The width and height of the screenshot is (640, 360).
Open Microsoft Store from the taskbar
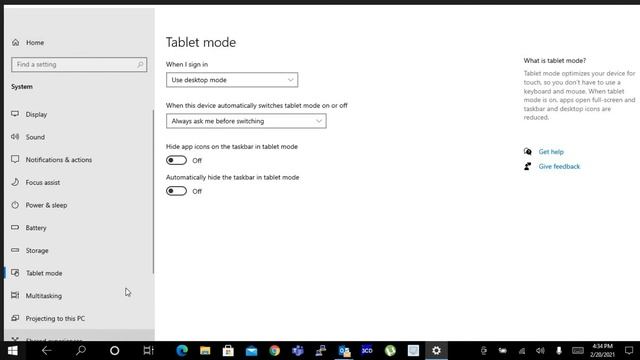pyautogui.click(x=228, y=351)
